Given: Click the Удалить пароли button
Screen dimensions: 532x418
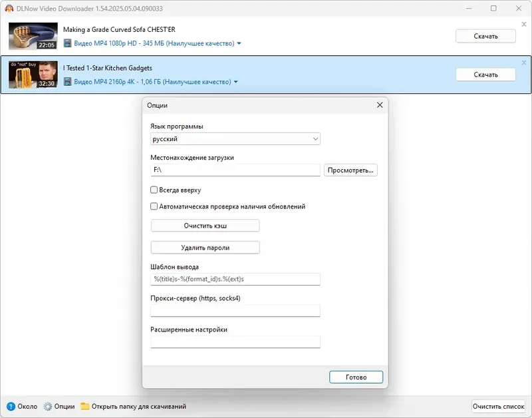Looking at the screenshot, I should click(205, 248).
